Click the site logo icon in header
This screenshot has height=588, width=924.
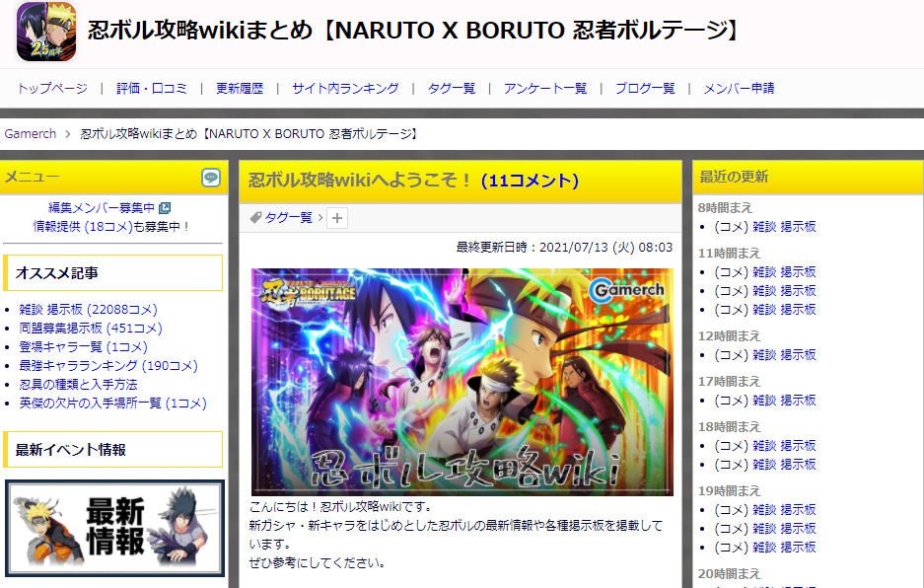46,32
